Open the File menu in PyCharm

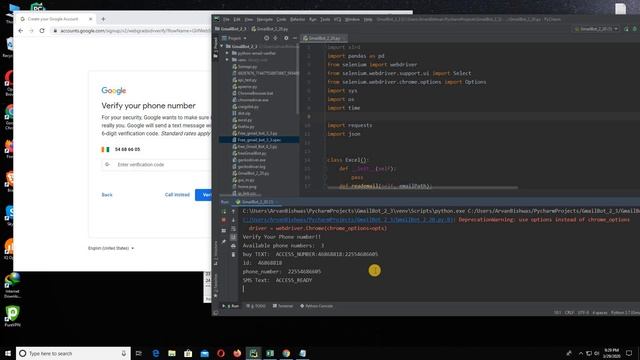click(226, 19)
